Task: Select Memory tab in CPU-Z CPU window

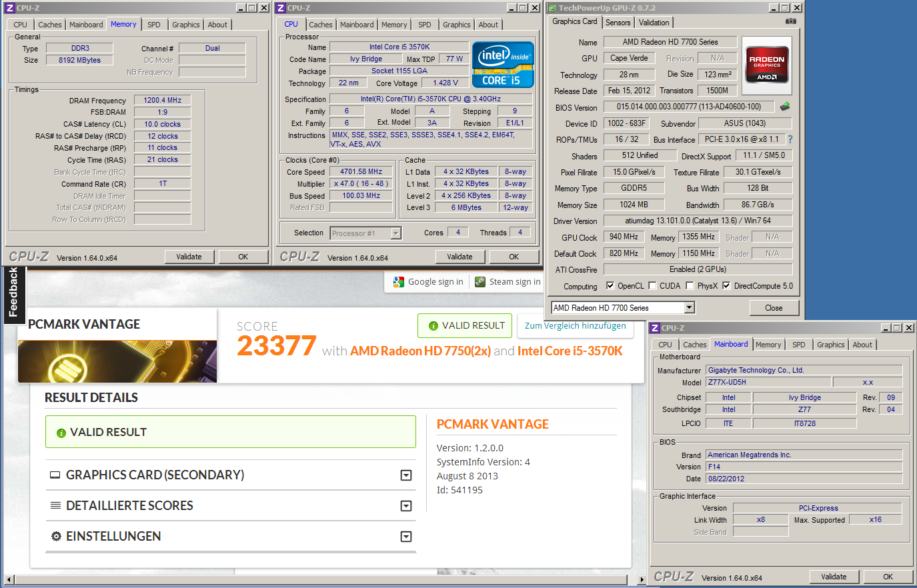Action: click(394, 25)
